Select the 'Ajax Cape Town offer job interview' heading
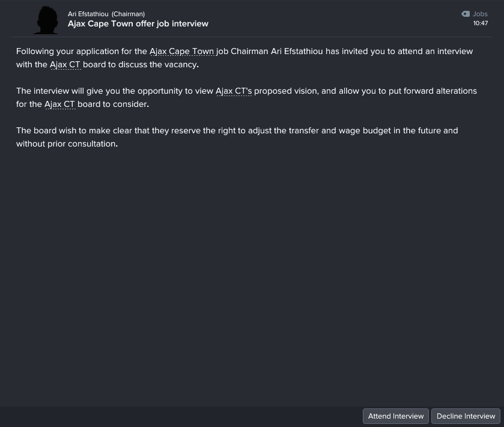This screenshot has width=504, height=427. pyautogui.click(x=138, y=24)
